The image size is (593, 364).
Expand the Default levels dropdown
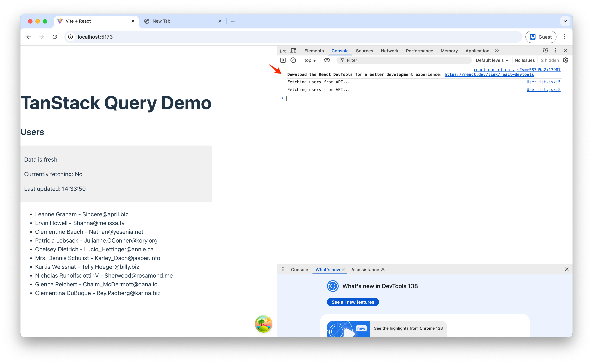(492, 60)
